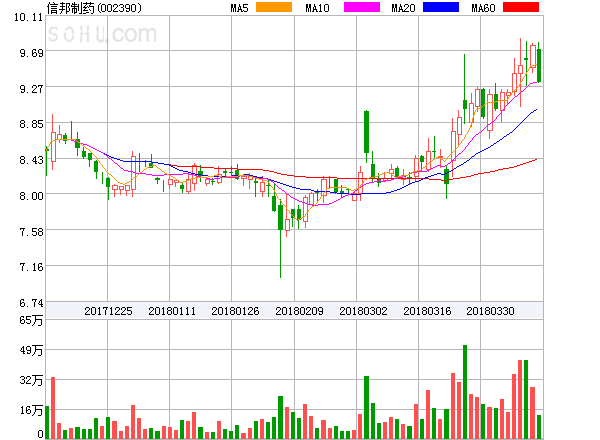Click the 20171225 date label
This screenshot has width=600, height=440.
[108, 311]
